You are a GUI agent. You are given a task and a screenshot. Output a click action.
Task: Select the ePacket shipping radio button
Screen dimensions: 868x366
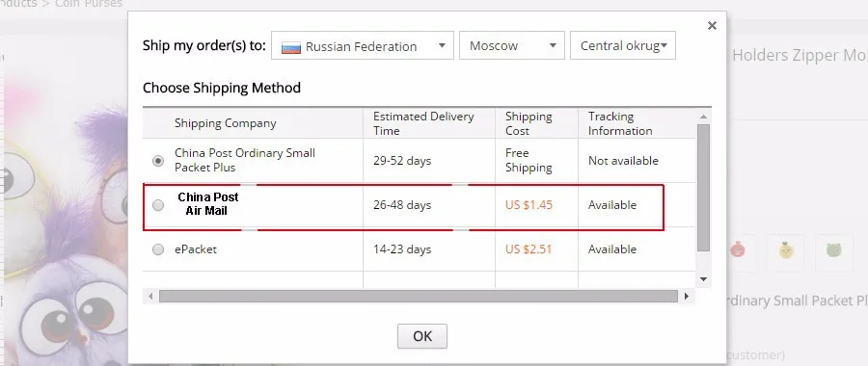tap(158, 249)
